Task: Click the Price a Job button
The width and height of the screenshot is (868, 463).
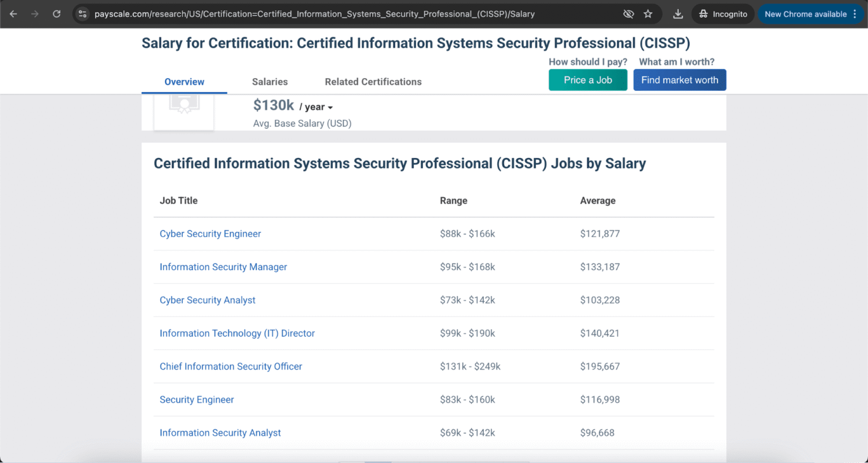Action: point(588,79)
